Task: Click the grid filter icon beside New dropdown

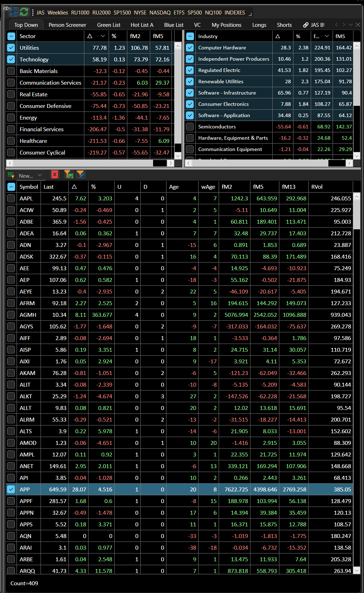Action: point(11,175)
